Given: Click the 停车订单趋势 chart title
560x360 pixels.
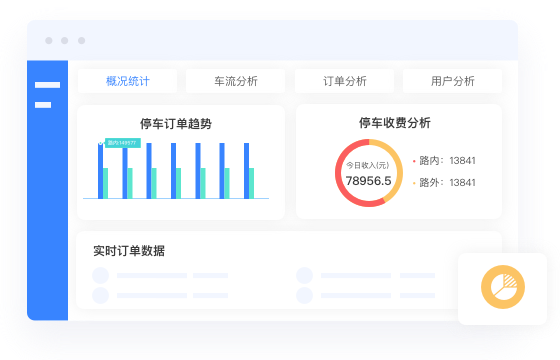Looking at the screenshot, I should 176,124.
